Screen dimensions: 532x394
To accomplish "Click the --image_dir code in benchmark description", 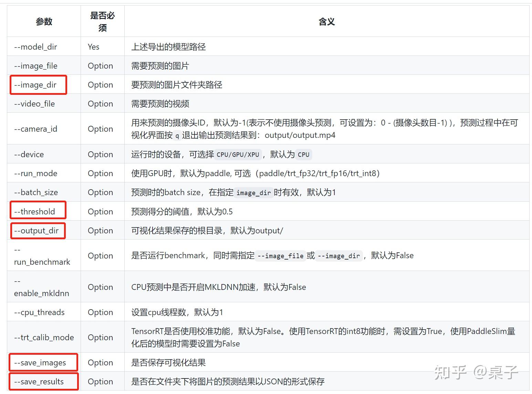I will click(x=339, y=255).
